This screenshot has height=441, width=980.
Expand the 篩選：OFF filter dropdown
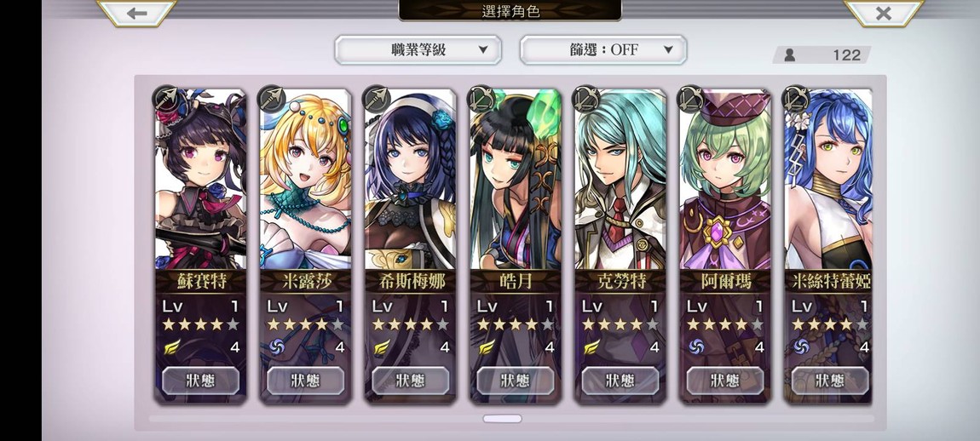[603, 50]
